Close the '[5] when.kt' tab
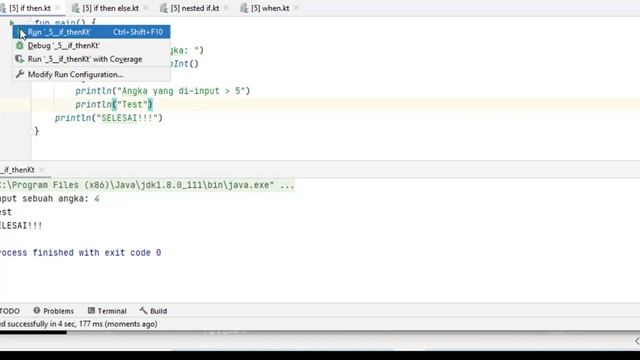The height and width of the screenshot is (360, 640). click(296, 8)
